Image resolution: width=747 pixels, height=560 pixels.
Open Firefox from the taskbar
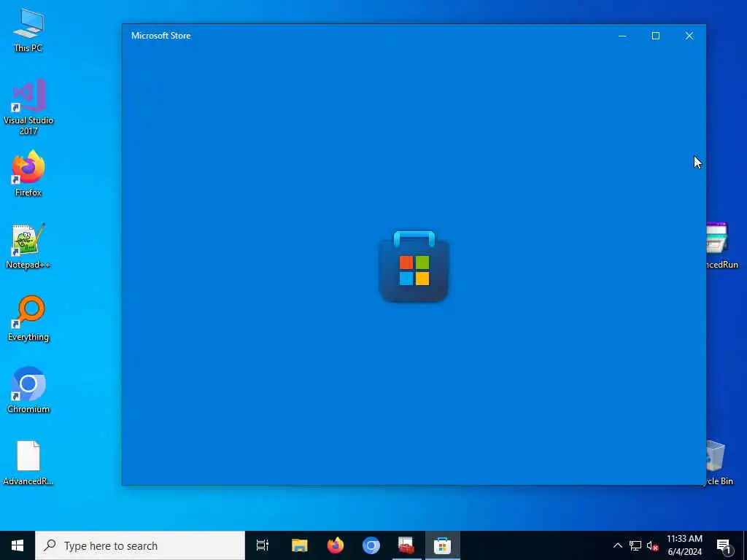[336, 545]
